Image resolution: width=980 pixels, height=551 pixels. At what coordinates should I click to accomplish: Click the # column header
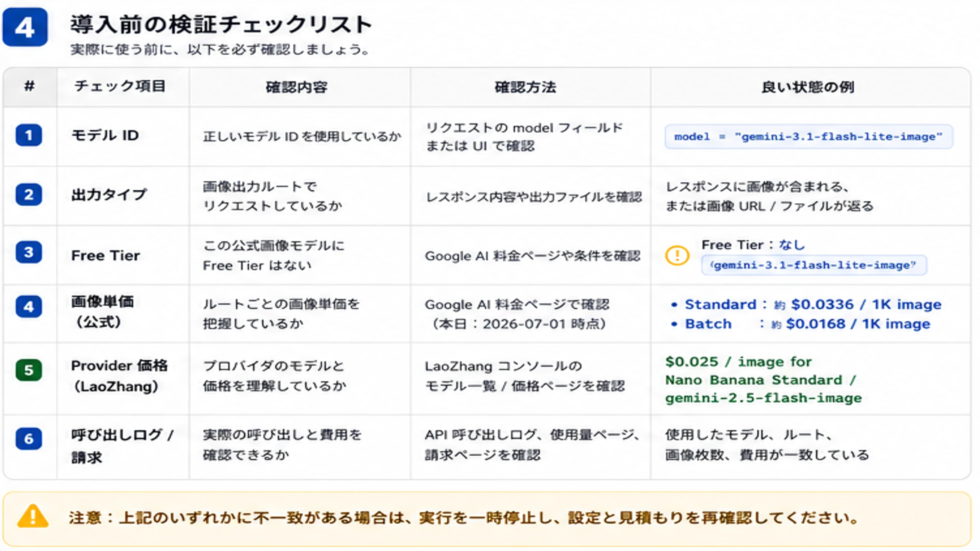pos(29,86)
